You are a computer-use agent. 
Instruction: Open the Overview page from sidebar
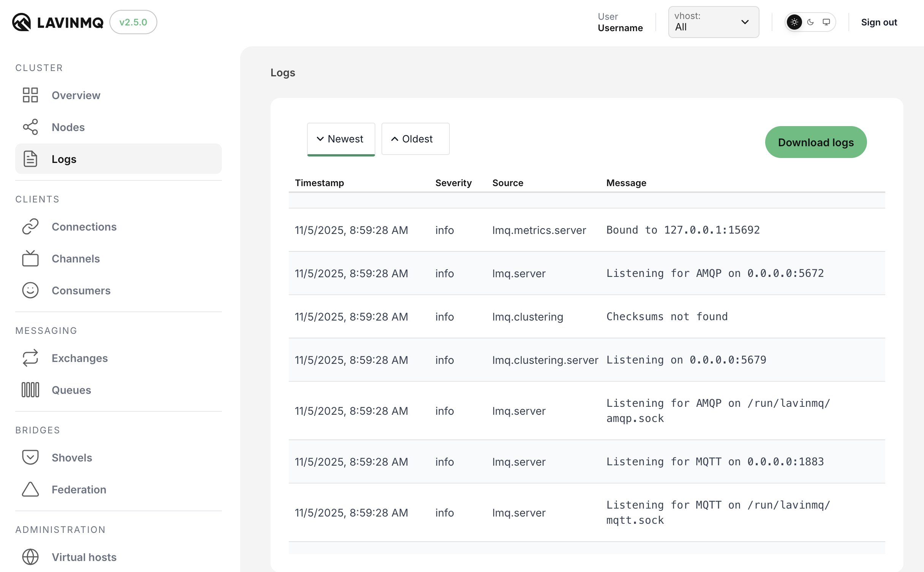coord(76,95)
